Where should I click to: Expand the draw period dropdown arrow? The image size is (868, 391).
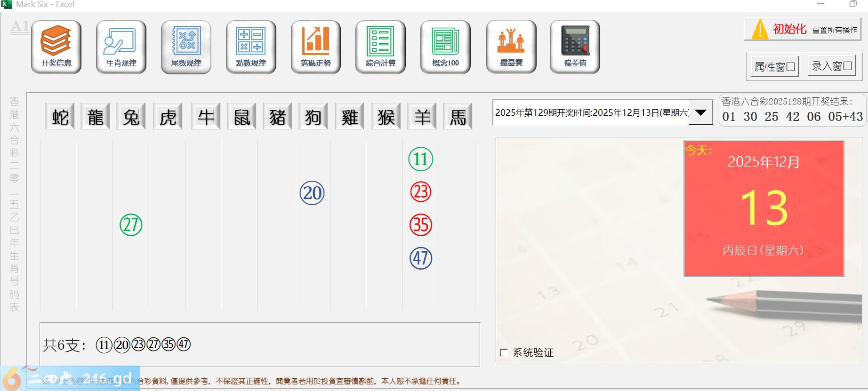click(700, 113)
